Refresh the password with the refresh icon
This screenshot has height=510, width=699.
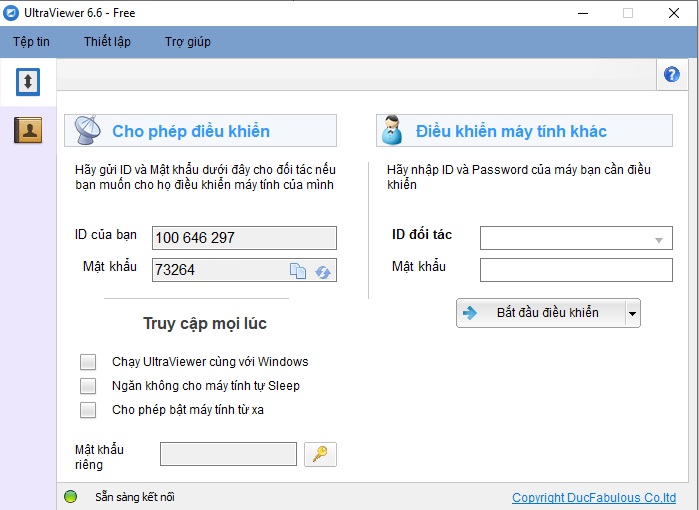point(323,271)
